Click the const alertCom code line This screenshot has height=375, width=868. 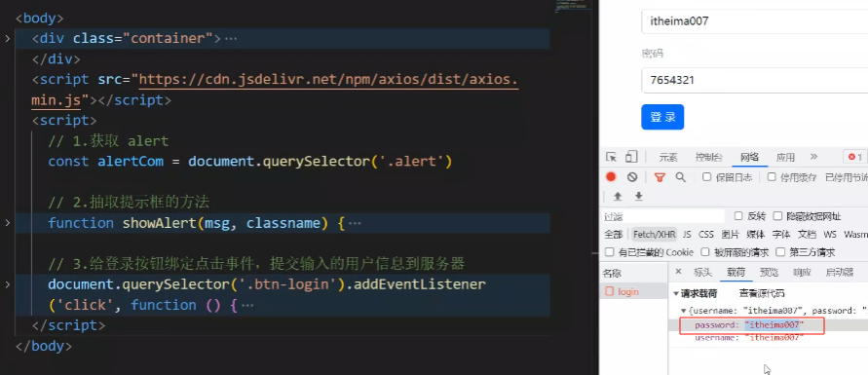point(250,162)
